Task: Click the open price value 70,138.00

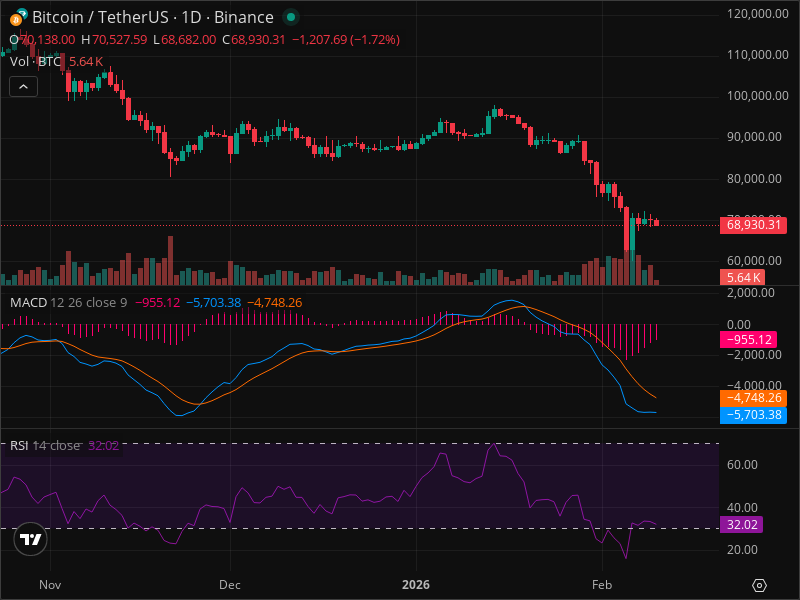Action: (47, 40)
